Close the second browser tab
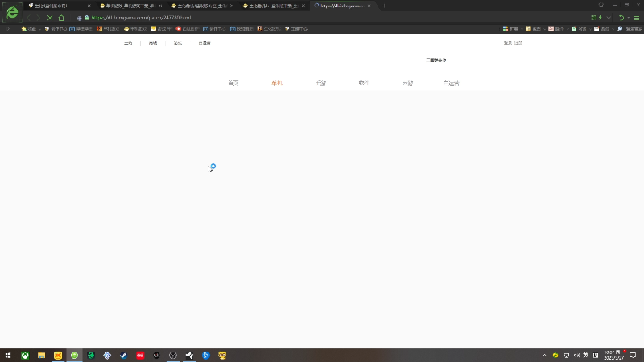 pyautogui.click(x=160, y=6)
